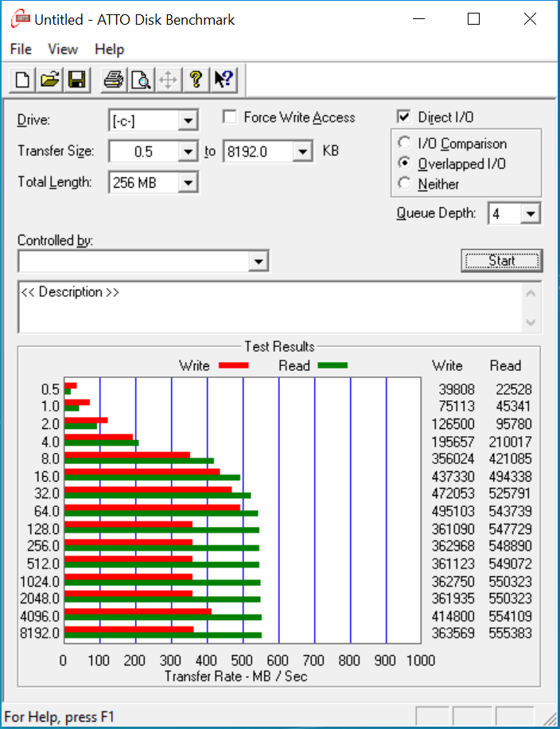Activate the context help pointer icon

tap(224, 80)
